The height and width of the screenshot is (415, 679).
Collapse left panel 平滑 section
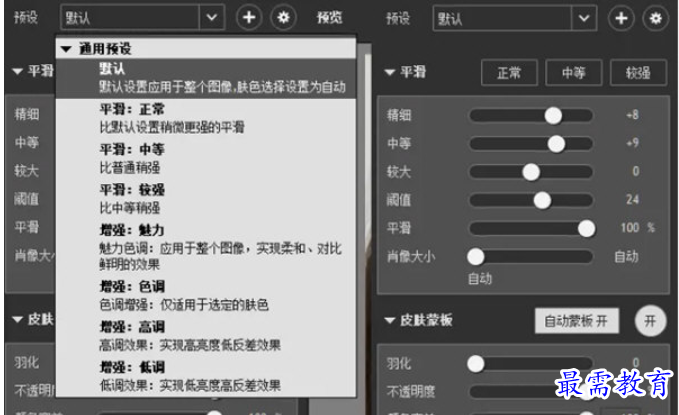coord(17,71)
